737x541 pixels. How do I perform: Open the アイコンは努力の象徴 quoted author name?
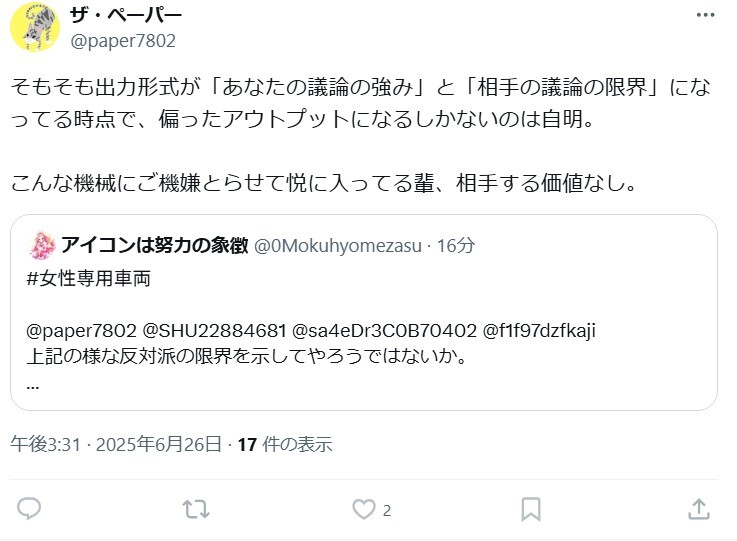[155, 245]
